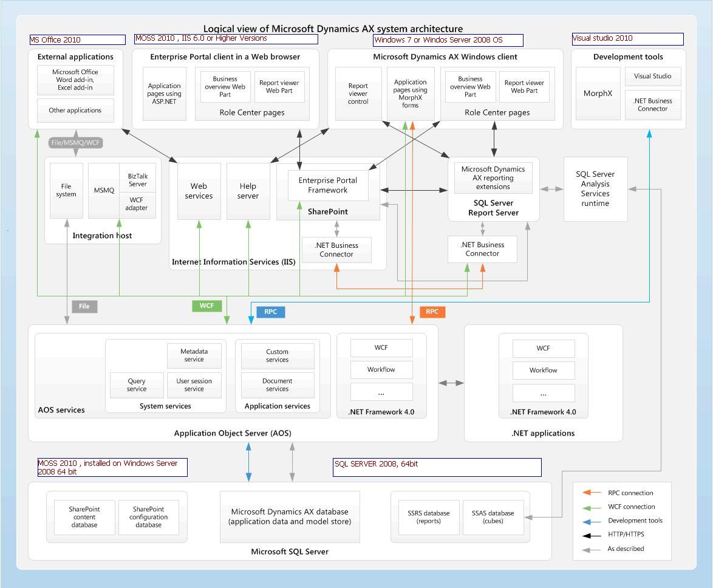This screenshot has width=713, height=588.
Task: Select the 'Web services' box in IIS
Action: click(x=199, y=191)
